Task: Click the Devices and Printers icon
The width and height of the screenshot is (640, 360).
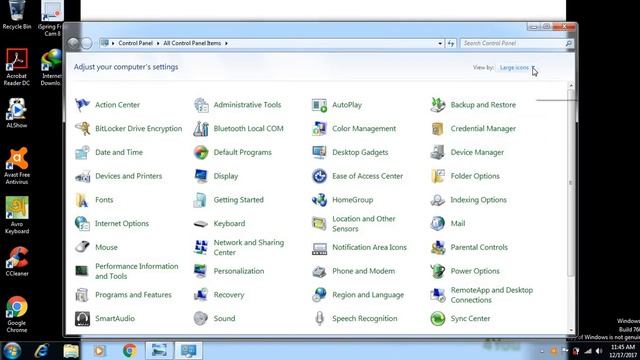Action: pyautogui.click(x=82, y=176)
